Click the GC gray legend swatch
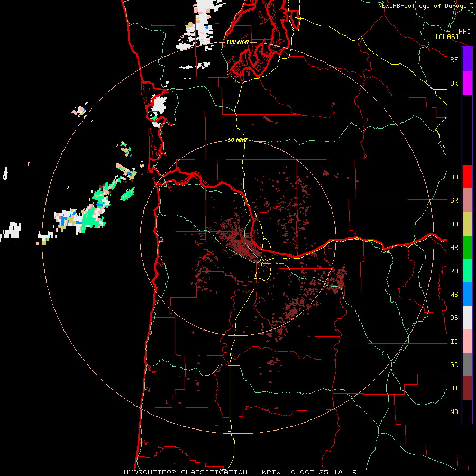Screen dimensions: 476x476 (467, 364)
